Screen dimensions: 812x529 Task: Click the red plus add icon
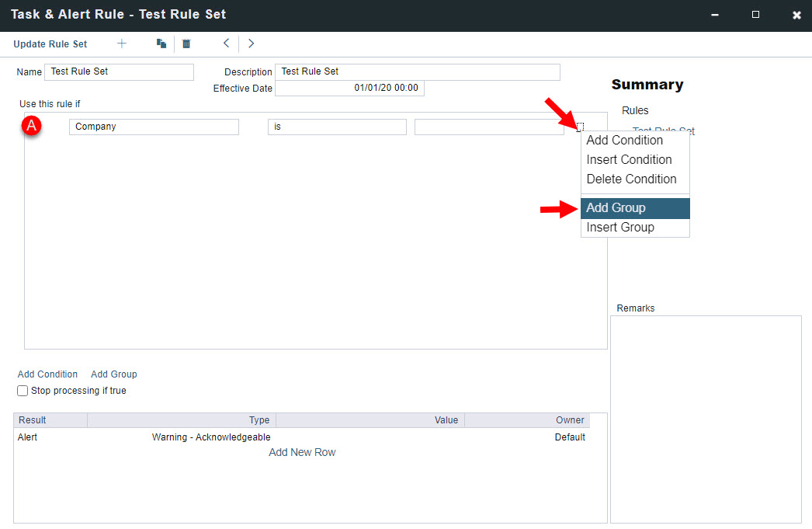pos(121,44)
